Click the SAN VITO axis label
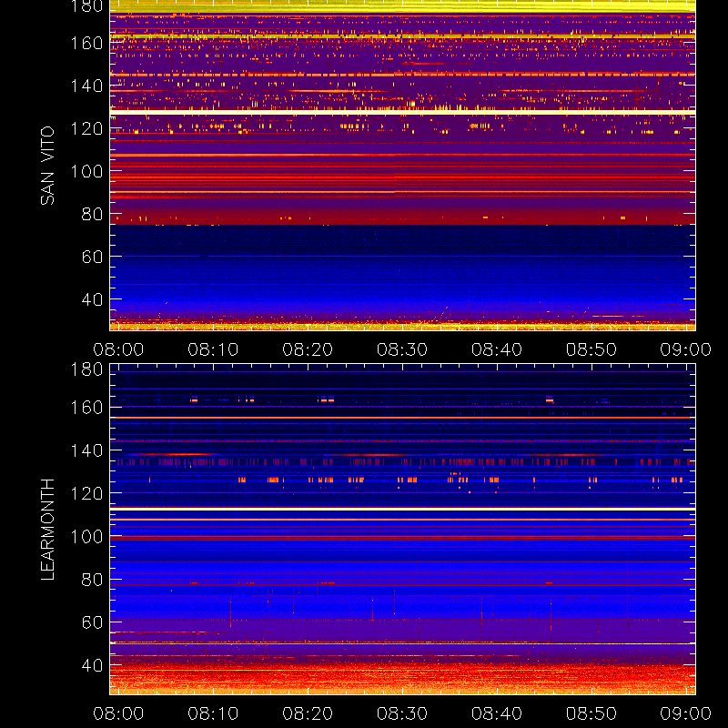 click(x=47, y=166)
